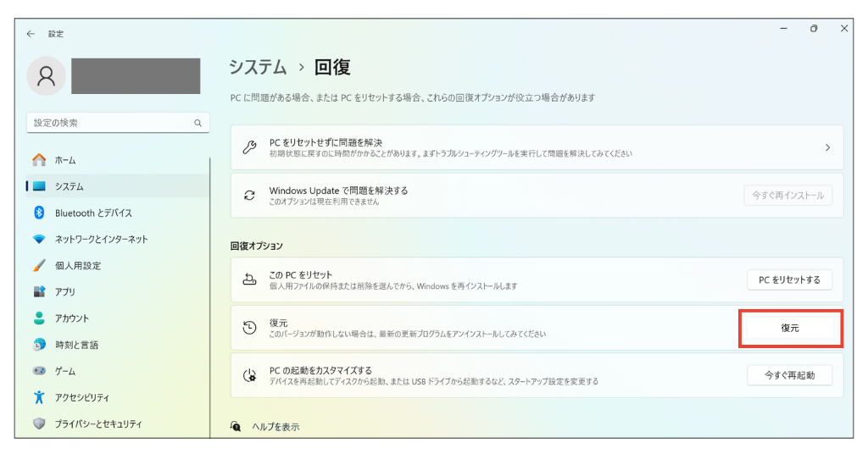
Task: Click the 回復オプション section heading
Action: [x=256, y=246]
